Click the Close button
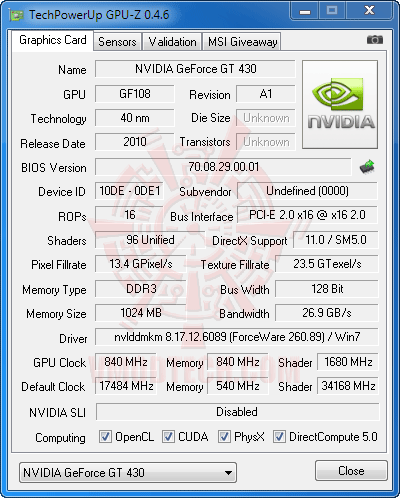This screenshot has height=498, width=400. tap(351, 471)
